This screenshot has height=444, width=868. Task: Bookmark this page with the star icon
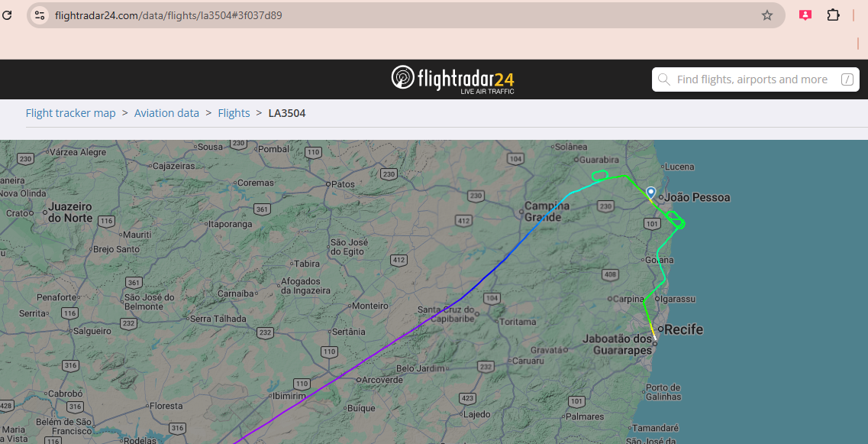click(766, 15)
